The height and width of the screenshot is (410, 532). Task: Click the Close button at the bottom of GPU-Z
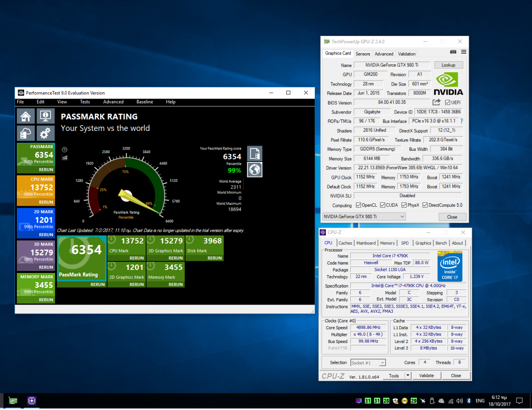452,217
